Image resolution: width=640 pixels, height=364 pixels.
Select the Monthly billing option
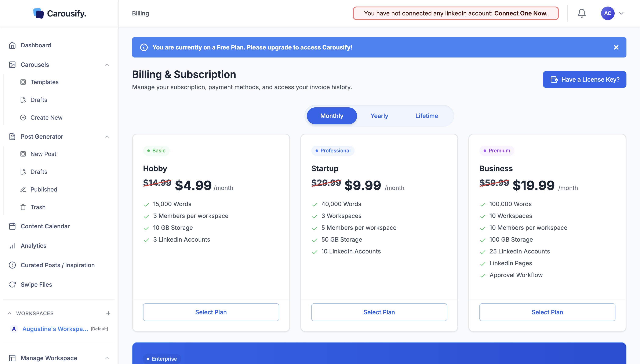click(332, 116)
